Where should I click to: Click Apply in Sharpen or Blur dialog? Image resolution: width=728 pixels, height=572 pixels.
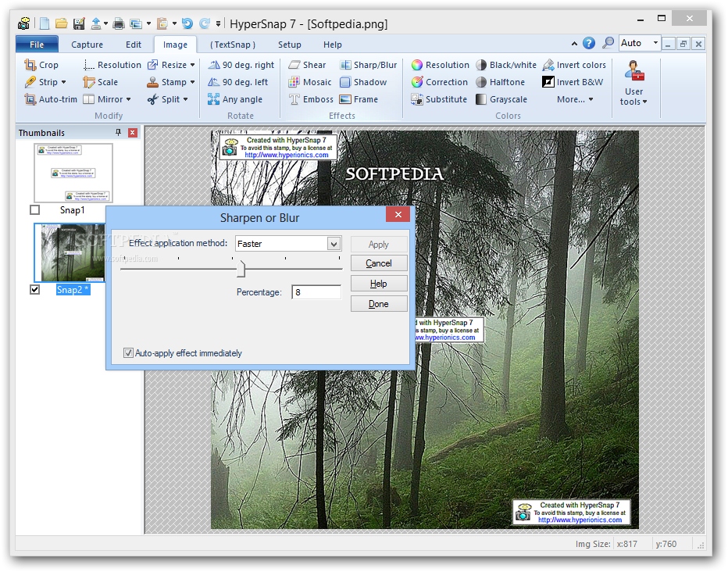tap(379, 245)
